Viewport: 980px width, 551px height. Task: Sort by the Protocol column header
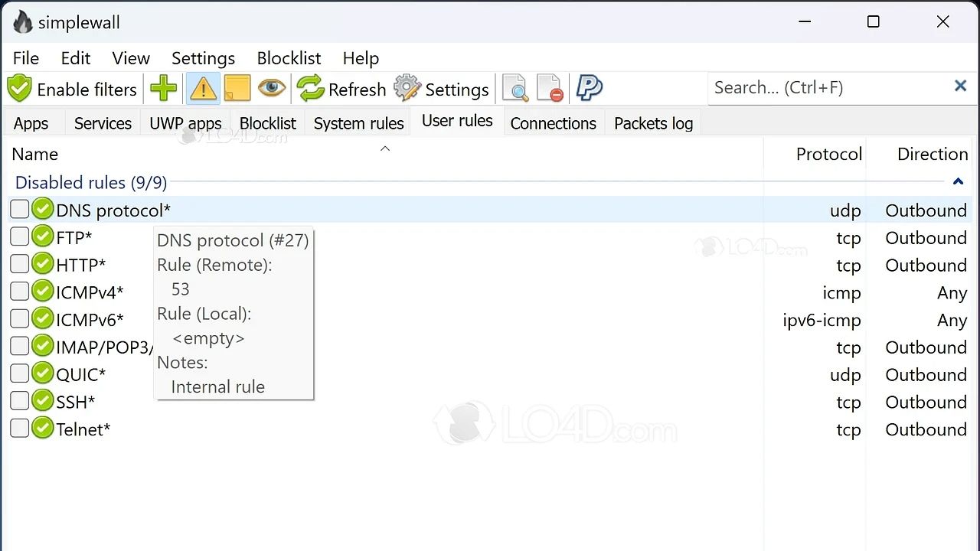(815, 154)
